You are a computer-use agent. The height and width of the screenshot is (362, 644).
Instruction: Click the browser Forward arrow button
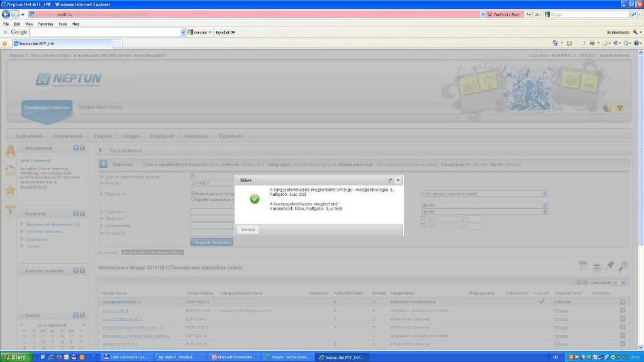[15, 14]
